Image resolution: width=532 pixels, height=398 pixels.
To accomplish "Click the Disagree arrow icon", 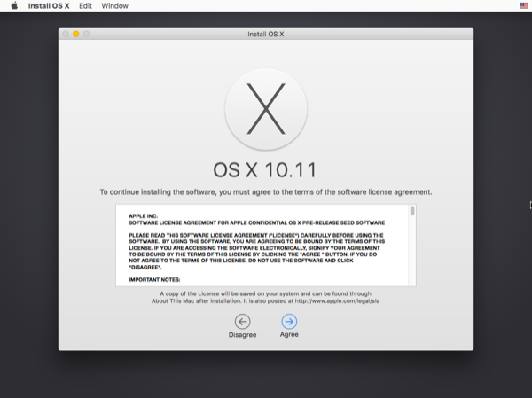I will [242, 321].
